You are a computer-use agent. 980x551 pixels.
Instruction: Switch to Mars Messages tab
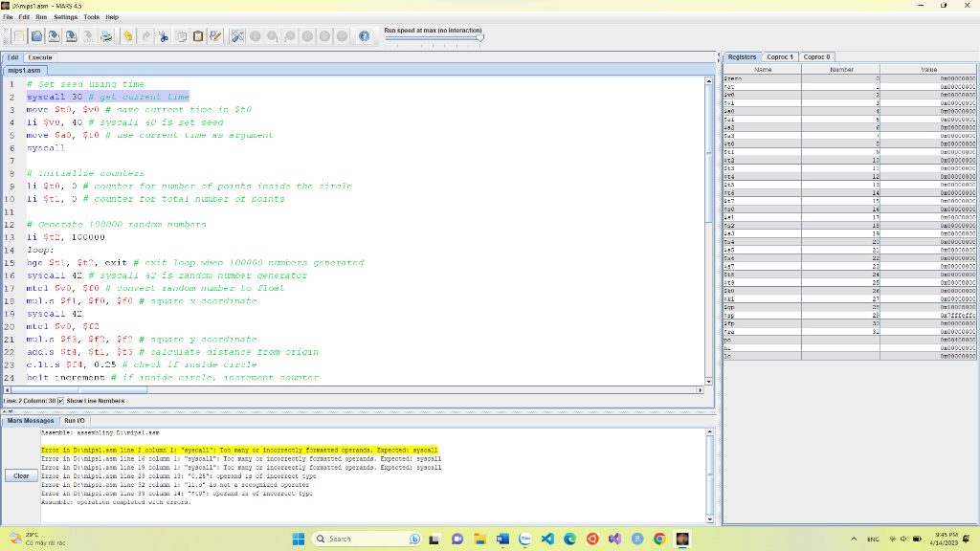pyautogui.click(x=31, y=421)
